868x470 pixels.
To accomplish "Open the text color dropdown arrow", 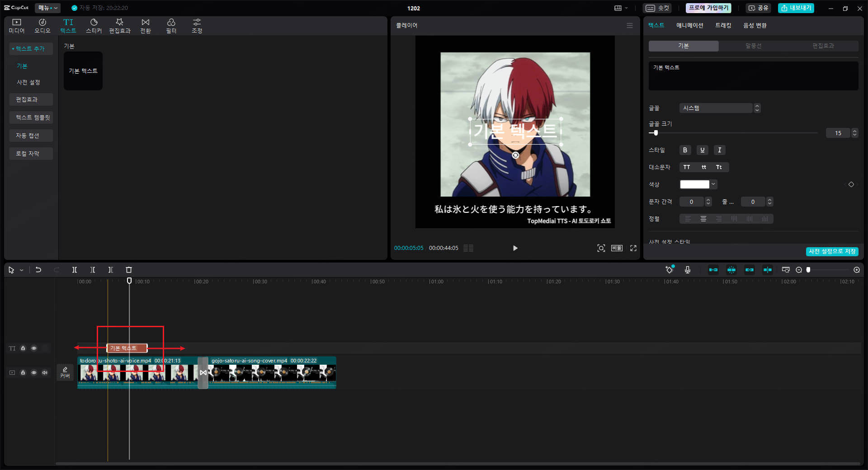I will (x=713, y=184).
